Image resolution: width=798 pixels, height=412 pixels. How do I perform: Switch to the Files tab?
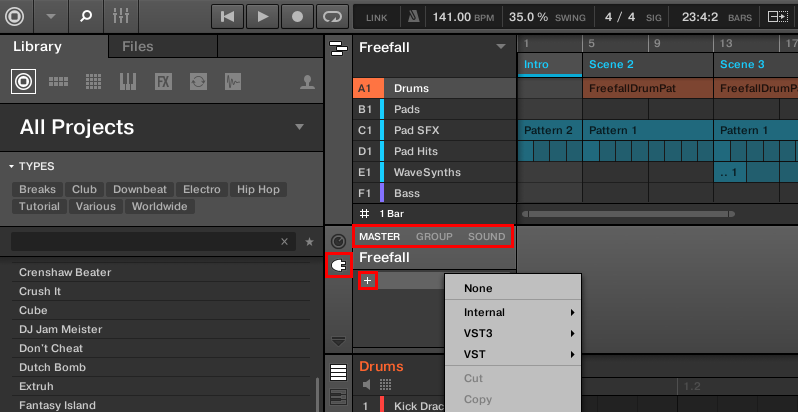pyautogui.click(x=137, y=46)
